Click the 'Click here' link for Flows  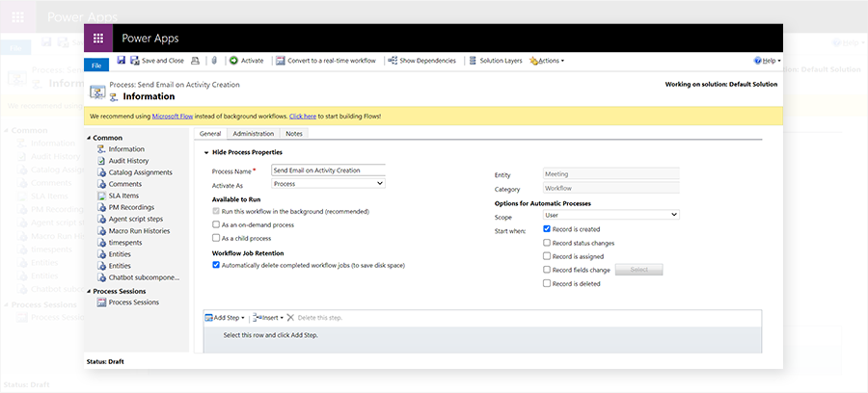[303, 117]
